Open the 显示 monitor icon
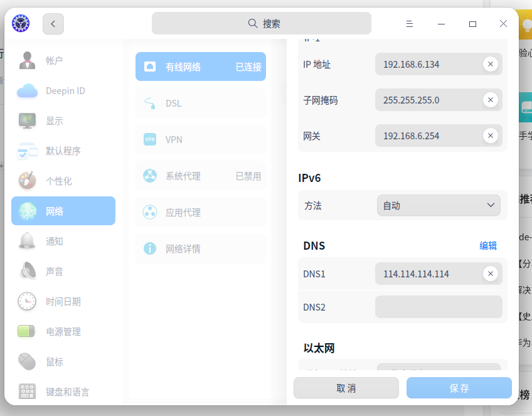Image resolution: width=532 pixels, height=416 pixels. pos(27,121)
